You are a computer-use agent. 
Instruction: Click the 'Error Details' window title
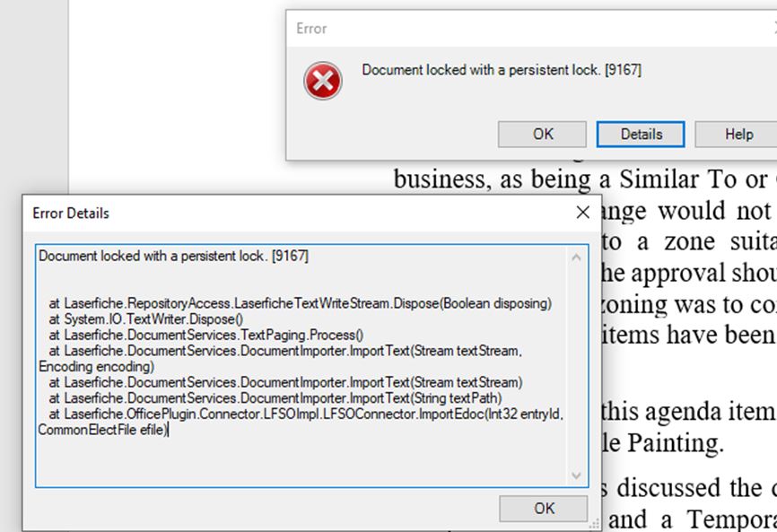pos(71,213)
